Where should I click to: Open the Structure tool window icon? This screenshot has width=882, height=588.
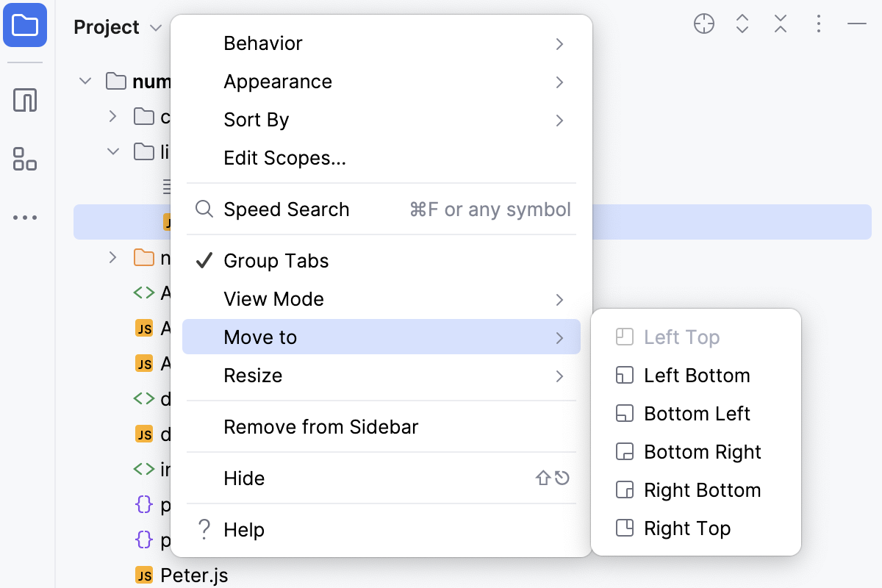(24, 159)
